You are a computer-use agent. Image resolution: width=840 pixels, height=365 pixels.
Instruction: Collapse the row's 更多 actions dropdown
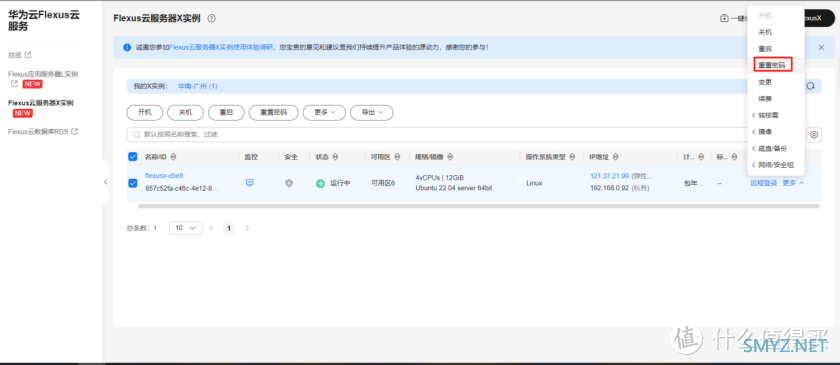tap(793, 183)
